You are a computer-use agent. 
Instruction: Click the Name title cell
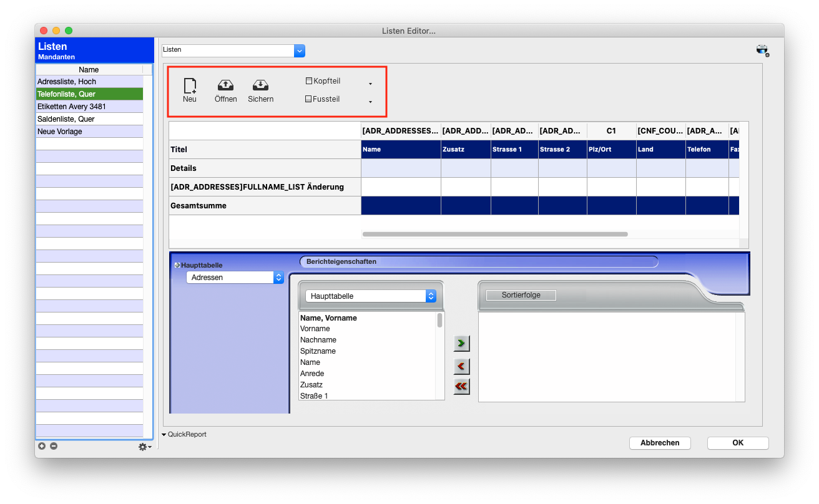(401, 150)
